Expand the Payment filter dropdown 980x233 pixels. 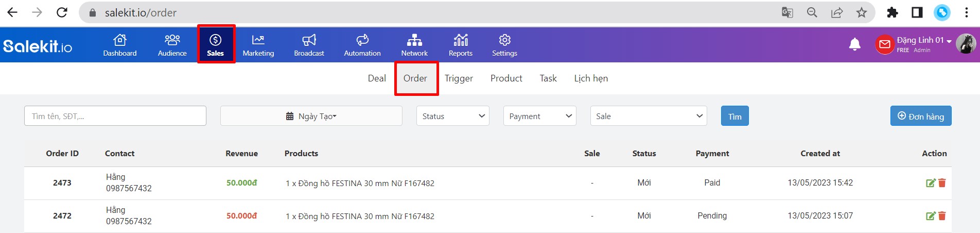pos(539,116)
